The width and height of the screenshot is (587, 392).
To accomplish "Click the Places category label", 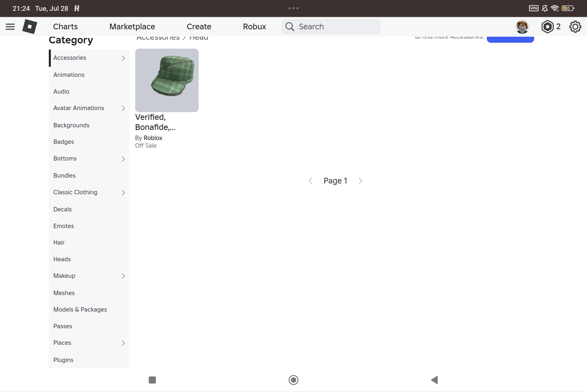I will pos(62,343).
